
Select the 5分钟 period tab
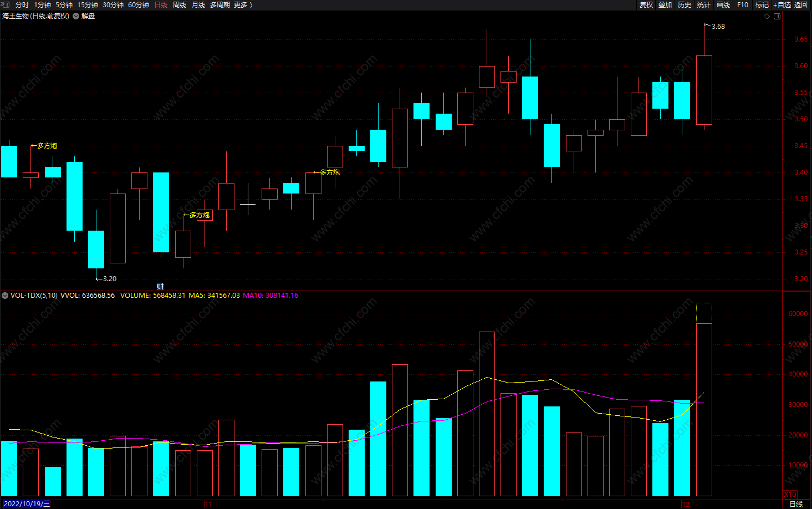coord(64,4)
